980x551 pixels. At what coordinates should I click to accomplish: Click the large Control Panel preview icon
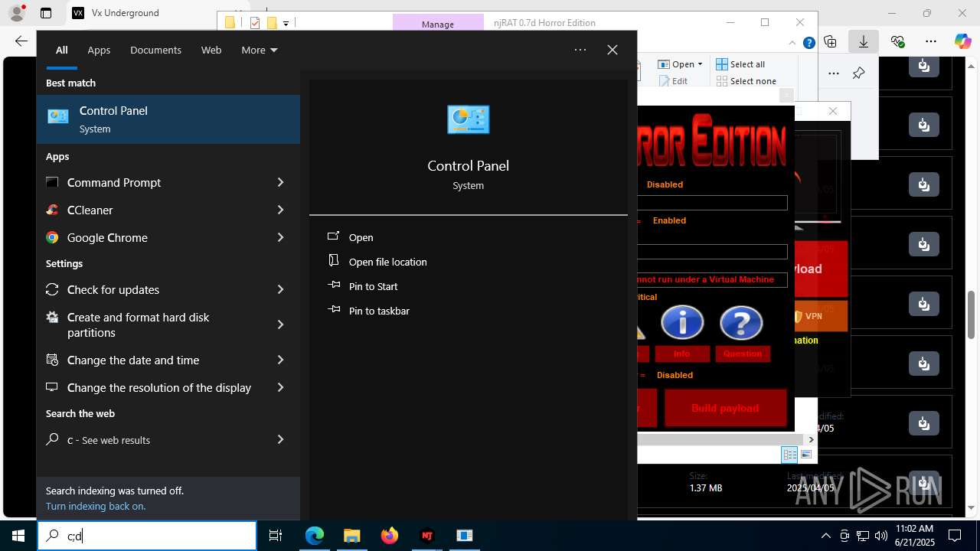point(468,119)
